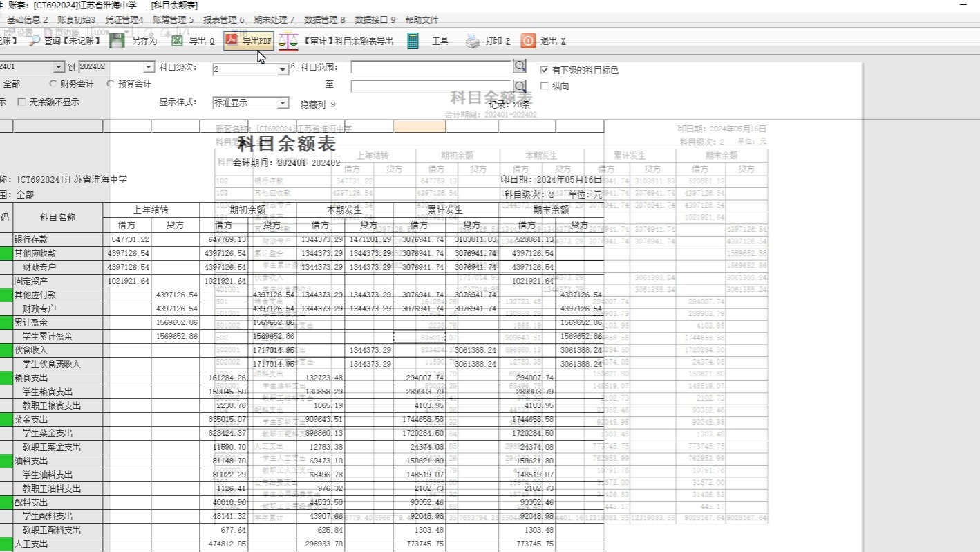Image resolution: width=980 pixels, height=552 pixels.
Task: Open the 账簿管理 menu
Action: 173,20
